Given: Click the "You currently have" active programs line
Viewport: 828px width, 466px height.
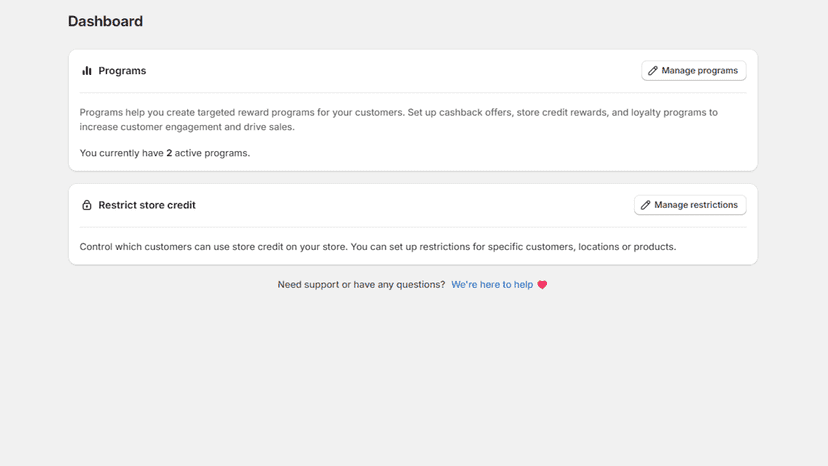Looking at the screenshot, I should click(165, 153).
